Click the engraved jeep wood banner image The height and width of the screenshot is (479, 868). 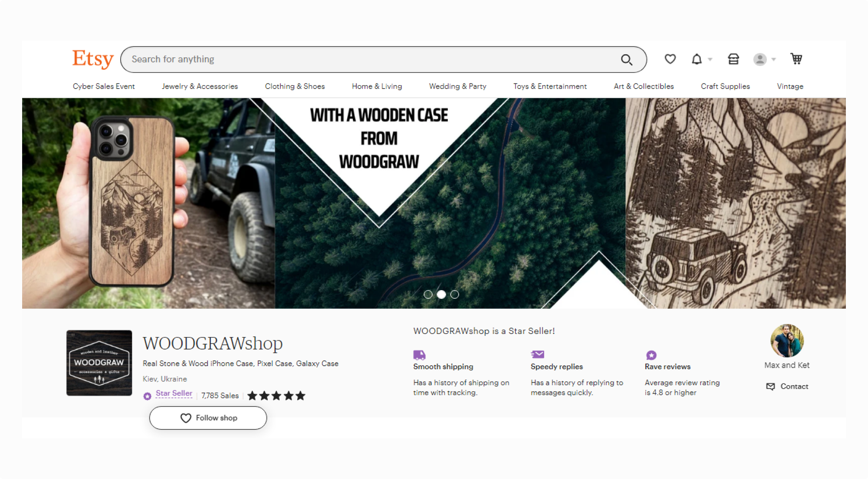(735, 203)
